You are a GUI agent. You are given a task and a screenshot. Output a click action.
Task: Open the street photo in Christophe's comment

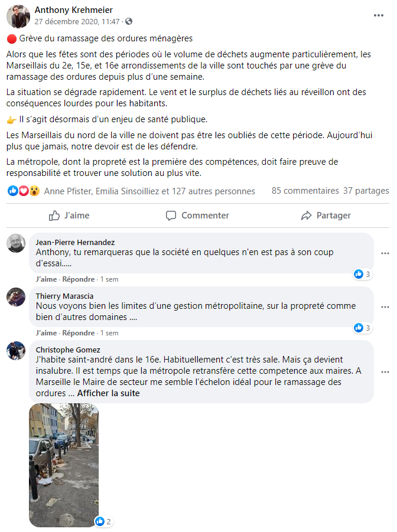pos(64,465)
